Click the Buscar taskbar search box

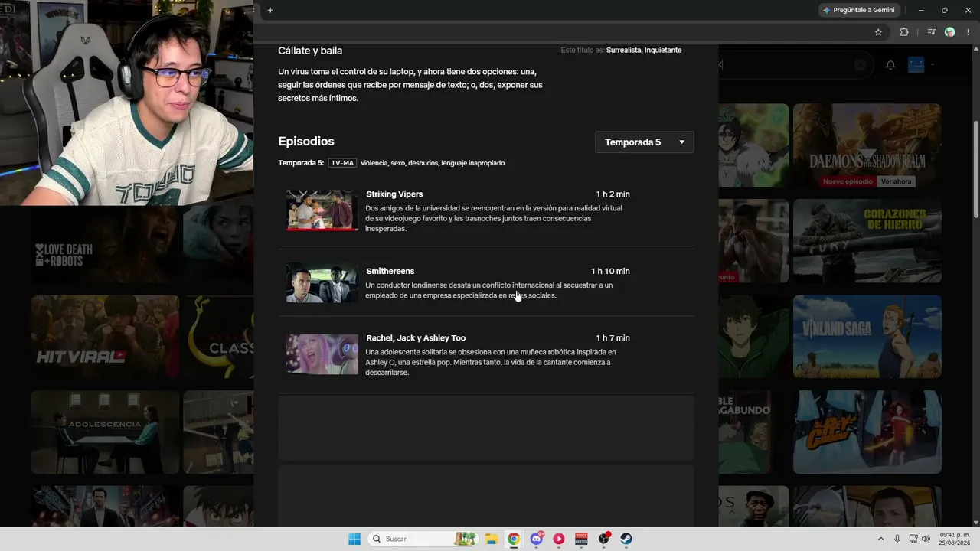tap(423, 539)
